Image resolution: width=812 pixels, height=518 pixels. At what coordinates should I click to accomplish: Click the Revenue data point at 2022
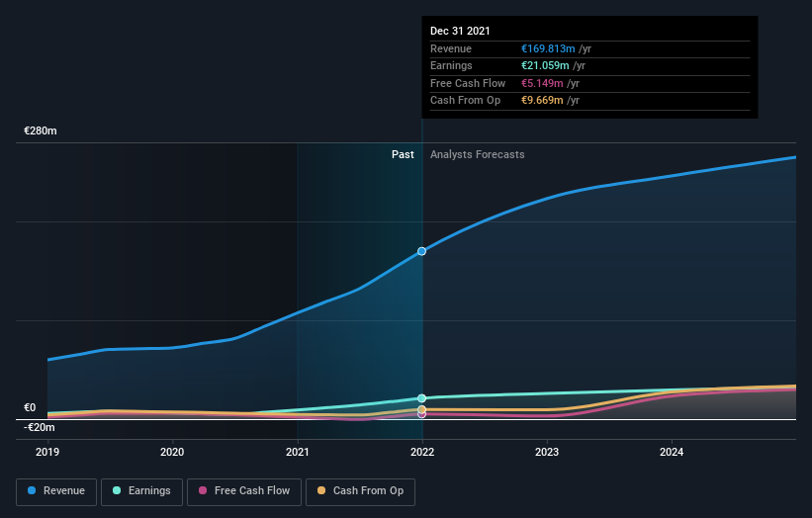click(421, 251)
